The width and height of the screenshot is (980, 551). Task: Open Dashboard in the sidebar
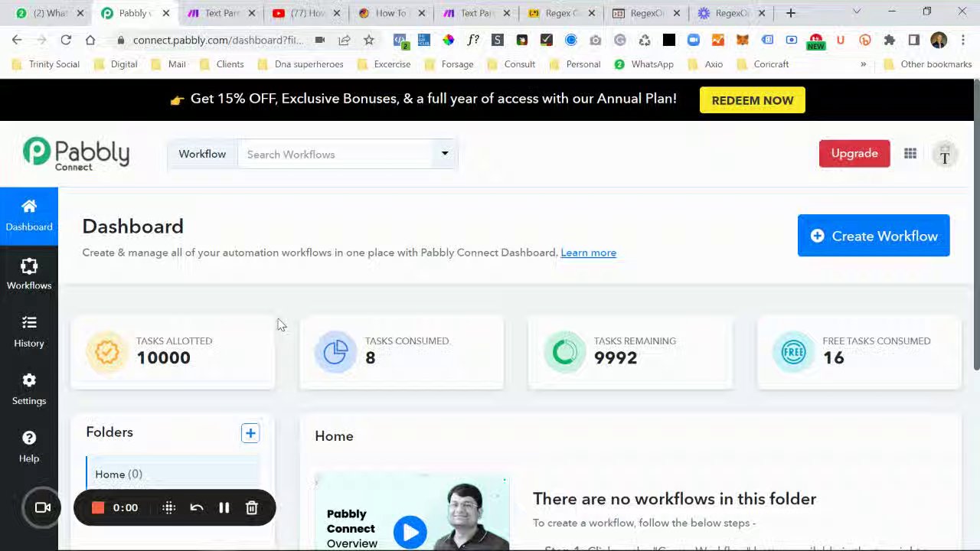click(x=29, y=216)
